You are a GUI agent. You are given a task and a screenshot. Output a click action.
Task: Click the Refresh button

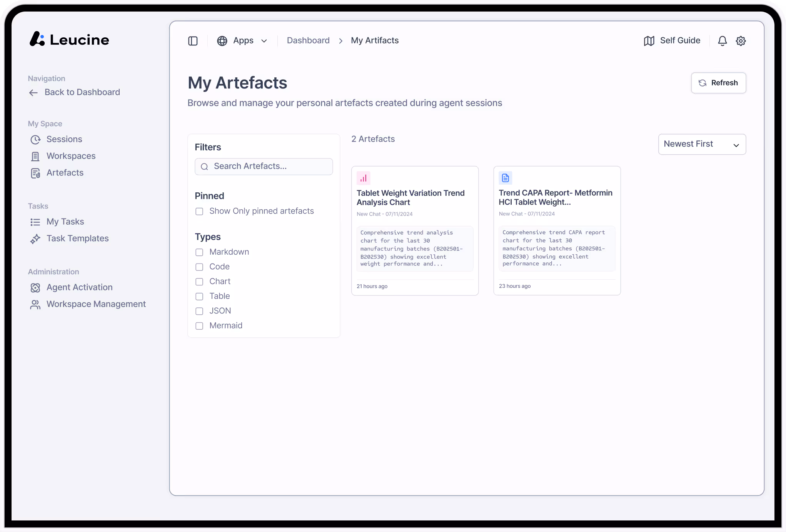tap(718, 83)
